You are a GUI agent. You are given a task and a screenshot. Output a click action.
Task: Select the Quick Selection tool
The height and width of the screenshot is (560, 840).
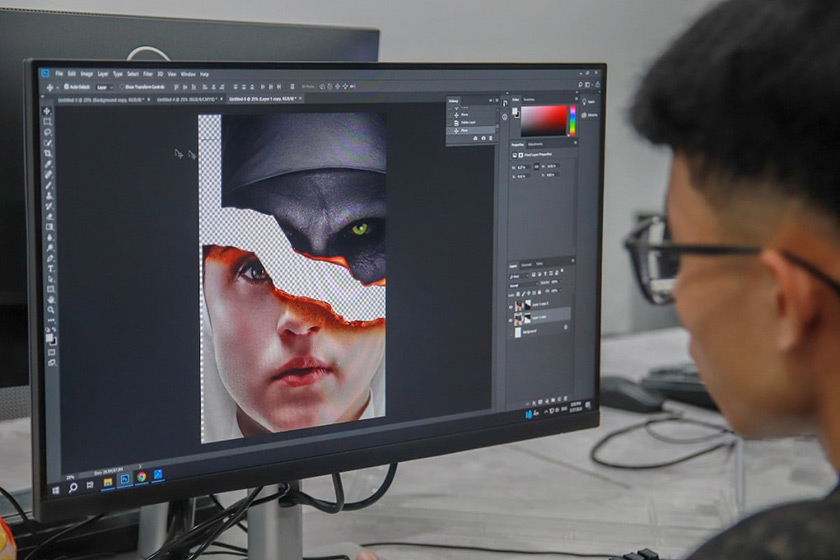[48, 143]
